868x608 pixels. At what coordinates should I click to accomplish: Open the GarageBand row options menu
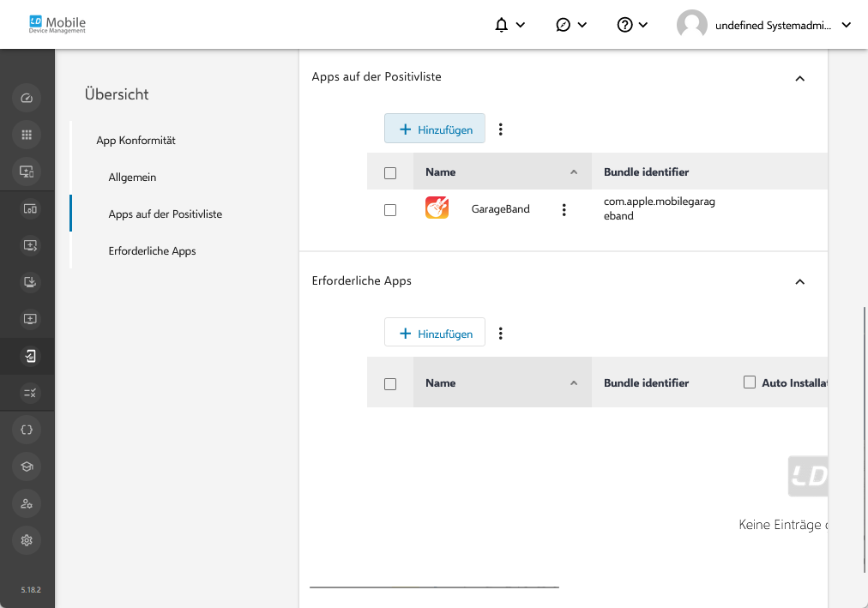[x=564, y=210]
